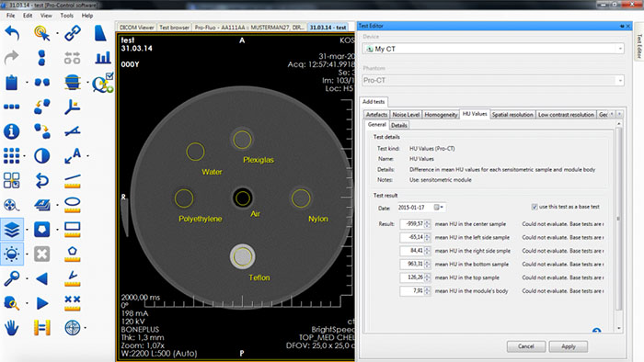Select the ellipse measurement tool
Viewport: 644px width, 362px height.
pyautogui.click(x=73, y=205)
